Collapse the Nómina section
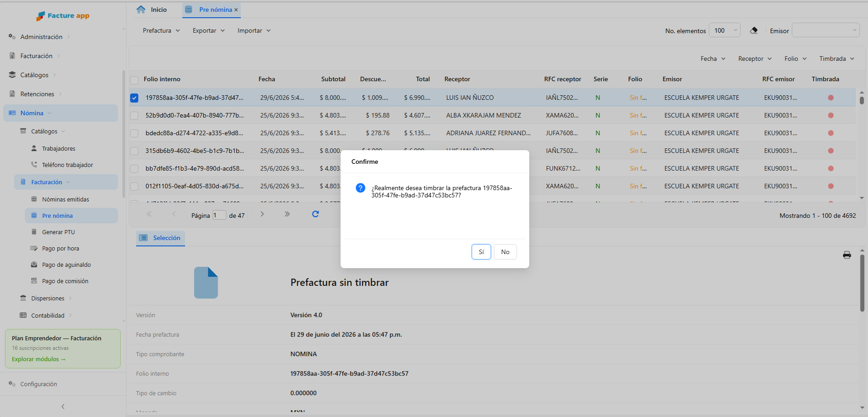 pos(60,113)
